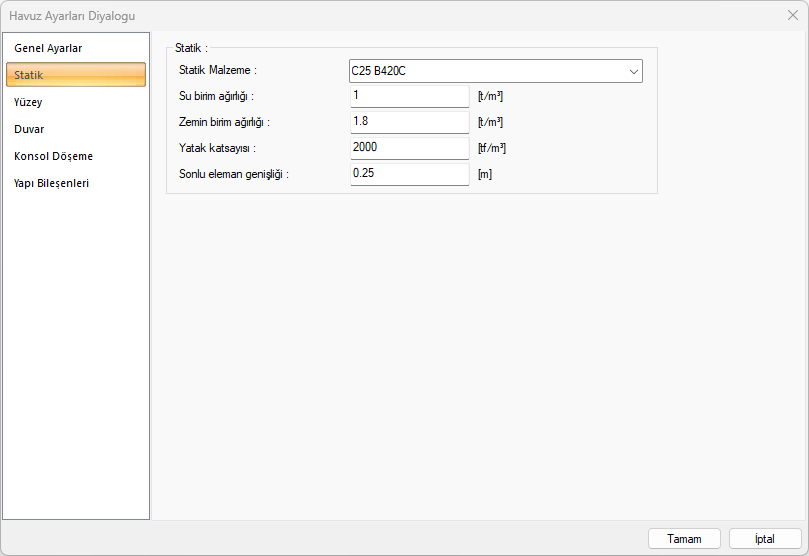The width and height of the screenshot is (809, 556).
Task: Focus the Zemin birim ağırlığı field showing 1.8
Action: (409, 122)
